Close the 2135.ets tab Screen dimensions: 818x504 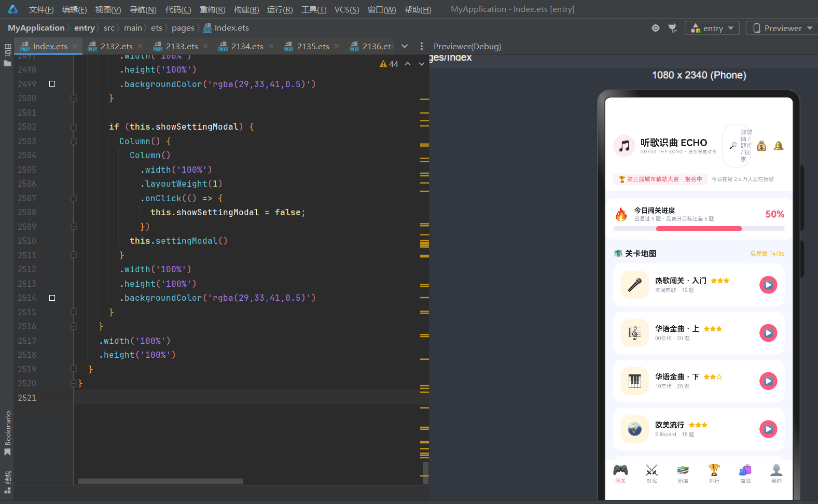tap(337, 46)
